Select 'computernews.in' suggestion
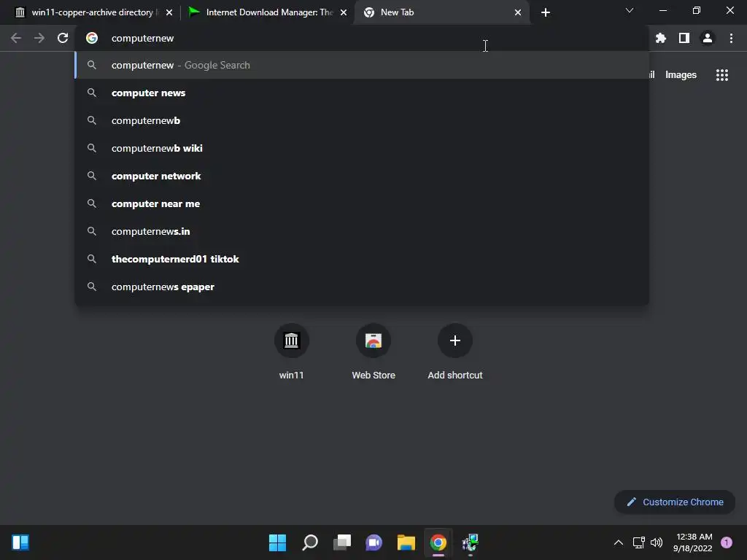Viewport: 747px width, 560px height. (x=362, y=231)
